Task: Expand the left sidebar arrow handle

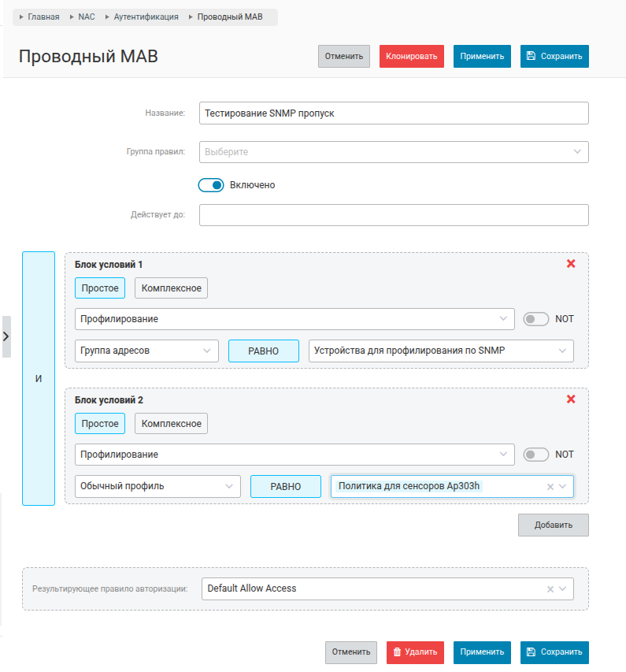Action: 6,336
